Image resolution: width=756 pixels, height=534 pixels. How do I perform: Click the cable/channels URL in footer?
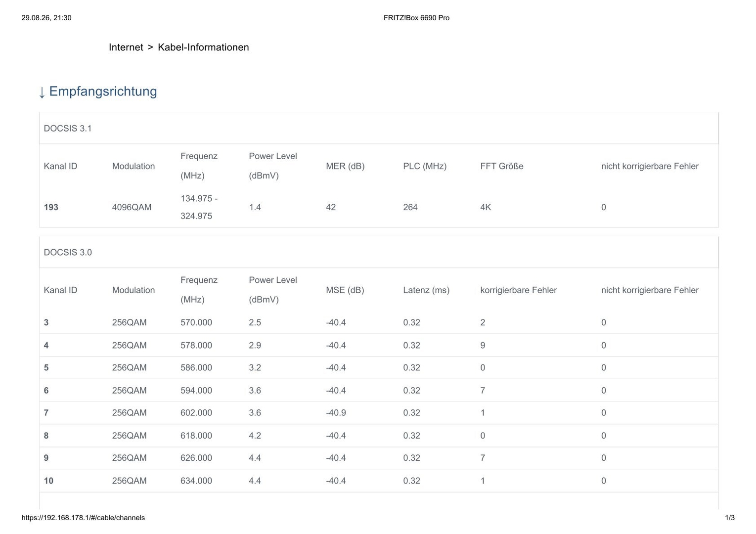point(83,518)
